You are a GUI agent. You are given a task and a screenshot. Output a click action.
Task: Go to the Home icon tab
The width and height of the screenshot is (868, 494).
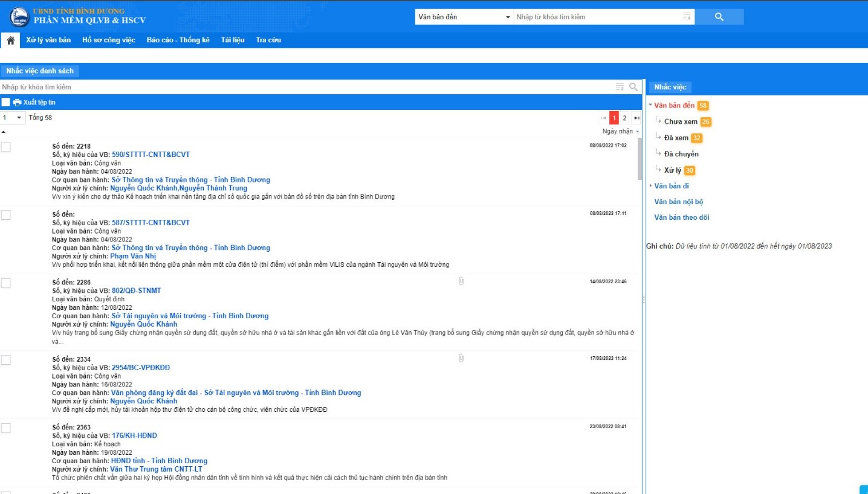tap(10, 40)
